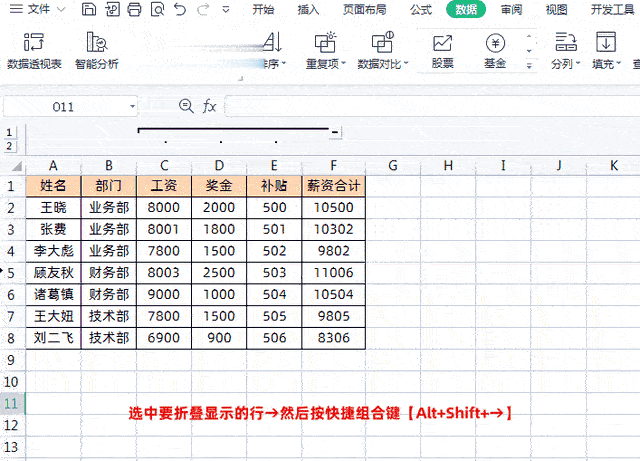
Task: Click the 姓名 header cell
Action: [53, 186]
